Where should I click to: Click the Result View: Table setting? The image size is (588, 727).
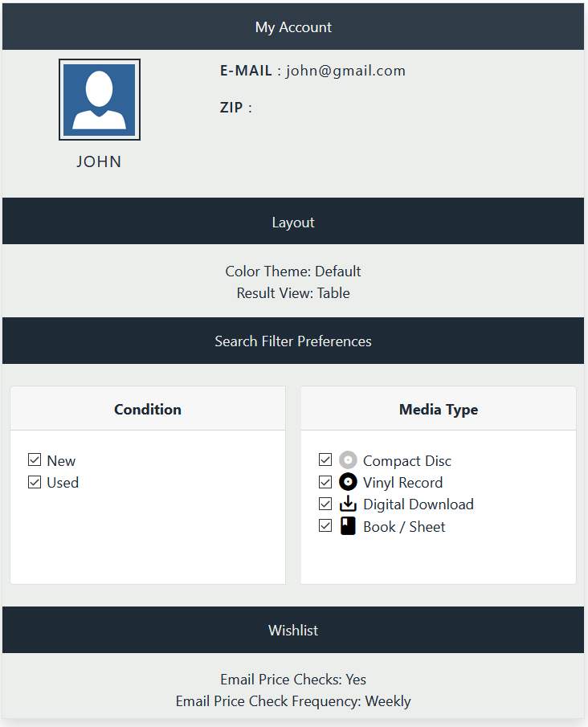(x=293, y=293)
